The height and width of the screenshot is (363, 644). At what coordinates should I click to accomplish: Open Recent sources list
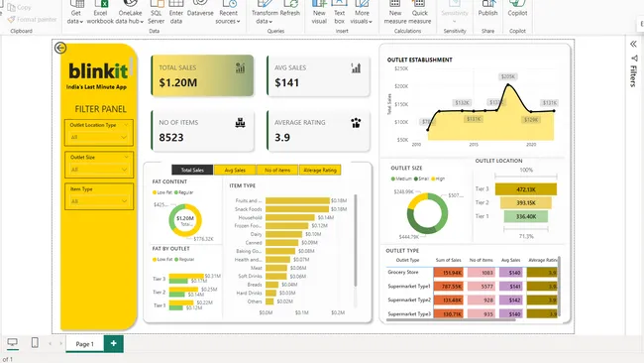[x=228, y=12]
